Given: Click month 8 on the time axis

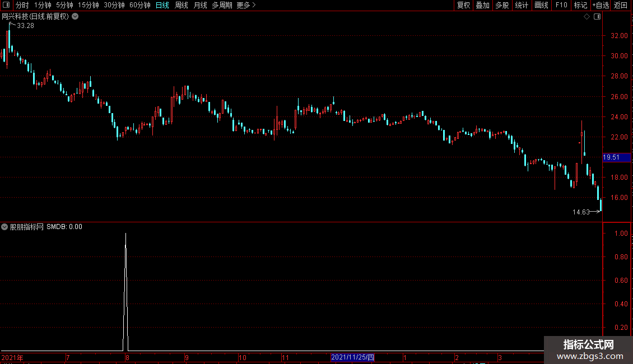Looking at the screenshot, I should [x=127, y=357].
